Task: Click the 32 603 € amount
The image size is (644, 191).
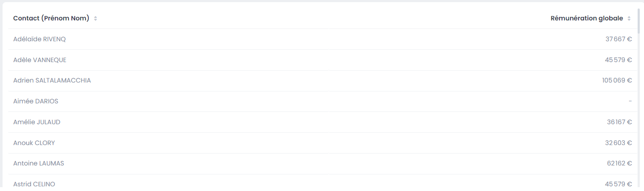Action: [619, 143]
